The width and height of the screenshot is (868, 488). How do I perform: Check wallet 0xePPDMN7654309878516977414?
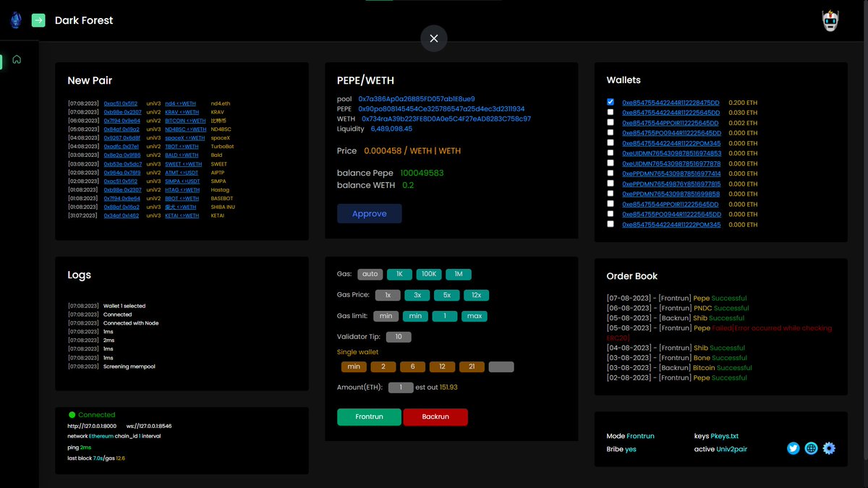(x=610, y=173)
